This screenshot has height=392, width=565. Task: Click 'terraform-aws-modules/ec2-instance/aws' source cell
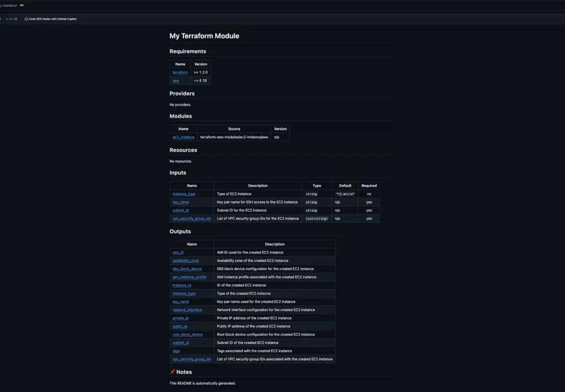click(234, 137)
